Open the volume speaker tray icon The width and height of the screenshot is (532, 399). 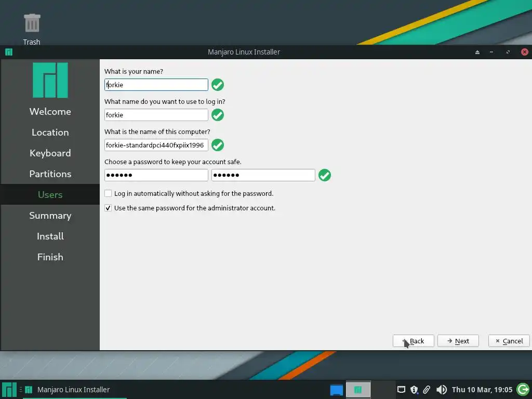tap(441, 390)
